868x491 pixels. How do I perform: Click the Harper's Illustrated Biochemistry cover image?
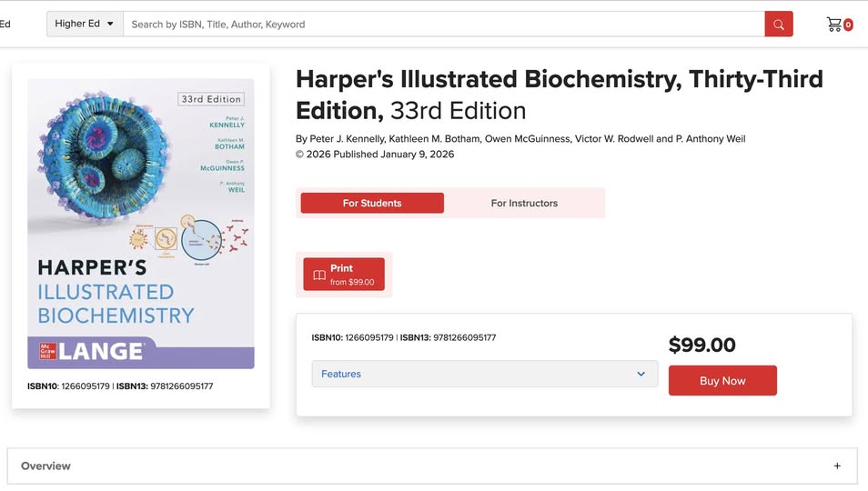click(141, 223)
